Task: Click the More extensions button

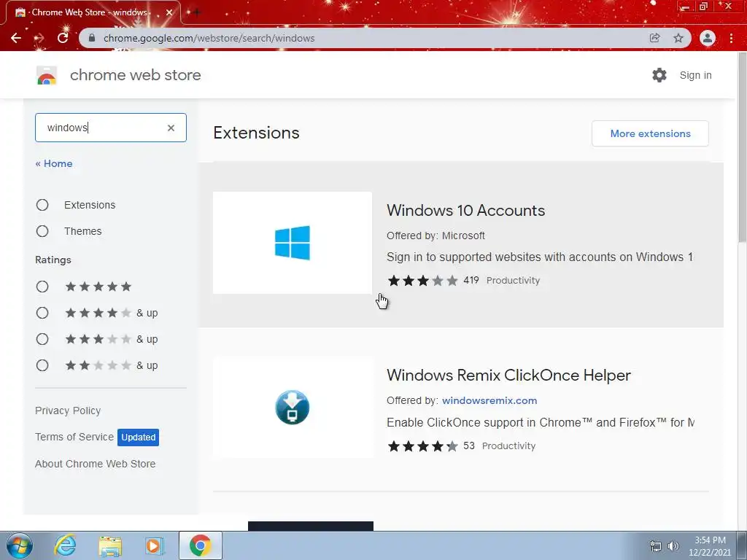Action: tap(650, 134)
